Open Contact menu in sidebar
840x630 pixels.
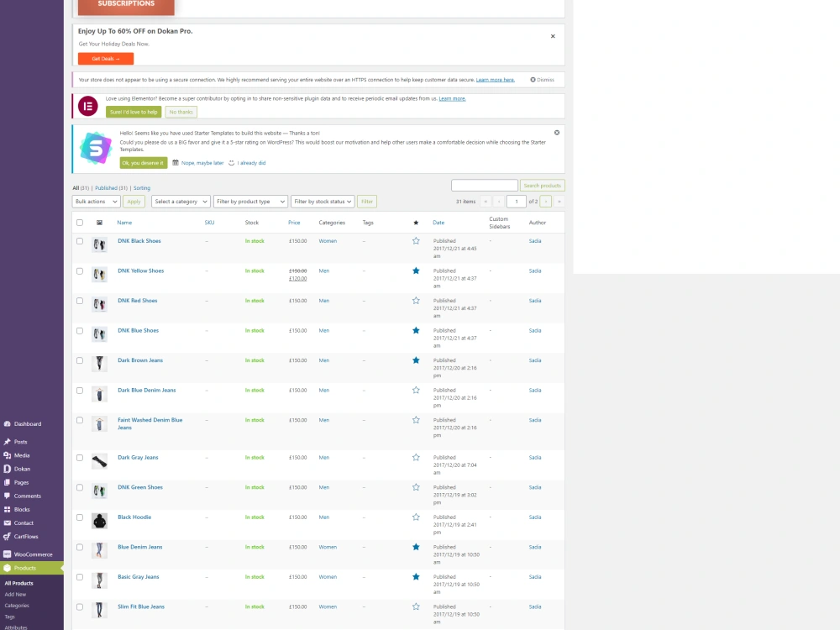(x=24, y=522)
